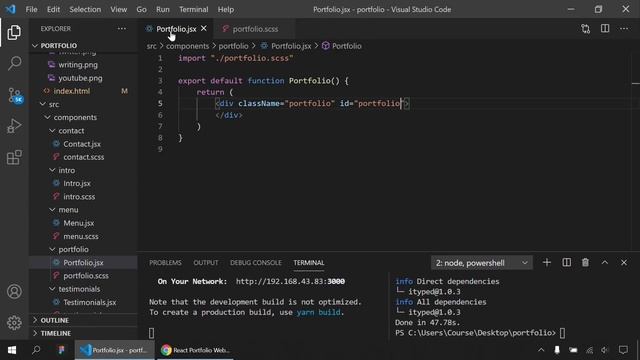
Task: Open the Run menu
Action: coord(162,9)
